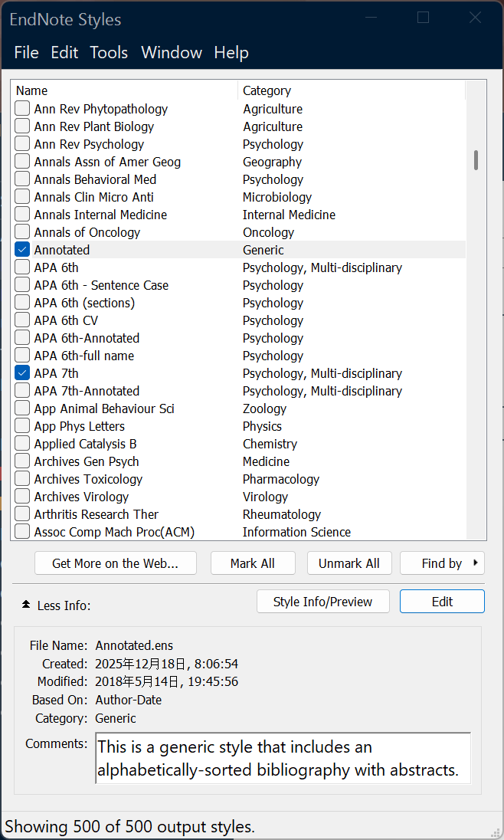Collapse the Less Info section
The height and width of the screenshot is (840, 504).
coord(56,605)
